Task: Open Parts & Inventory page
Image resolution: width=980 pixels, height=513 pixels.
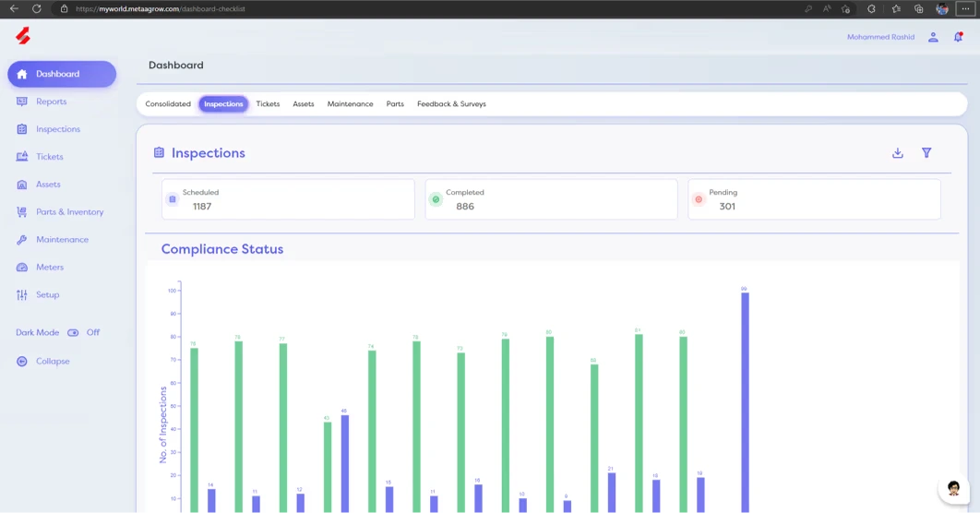Action: [x=70, y=212]
